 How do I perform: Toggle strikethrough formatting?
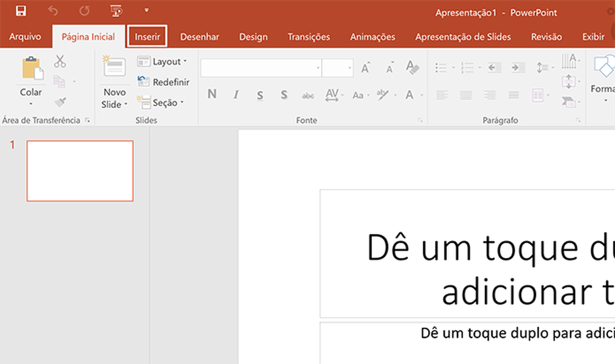click(308, 95)
